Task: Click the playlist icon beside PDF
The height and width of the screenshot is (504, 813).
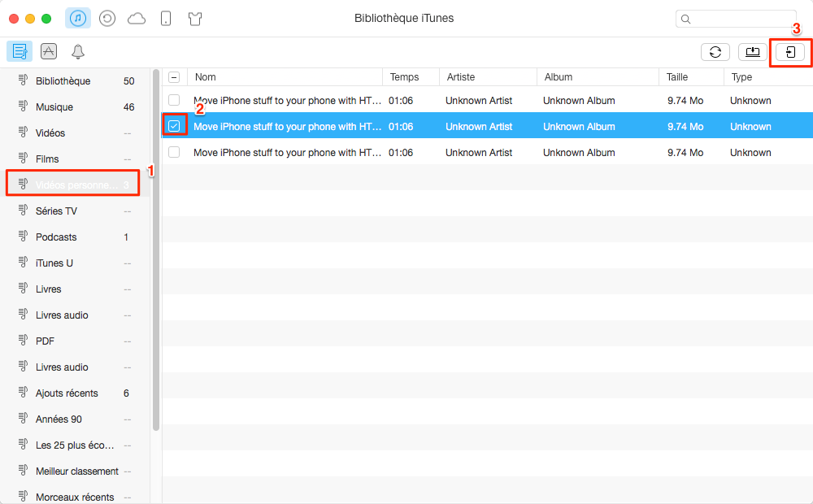Action: click(23, 340)
